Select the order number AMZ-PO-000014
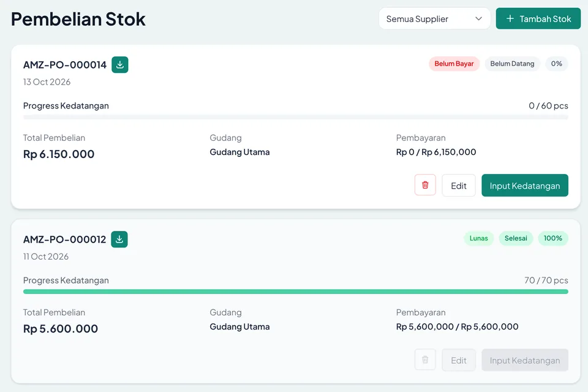Image resolution: width=588 pixels, height=392 pixels. pos(65,65)
